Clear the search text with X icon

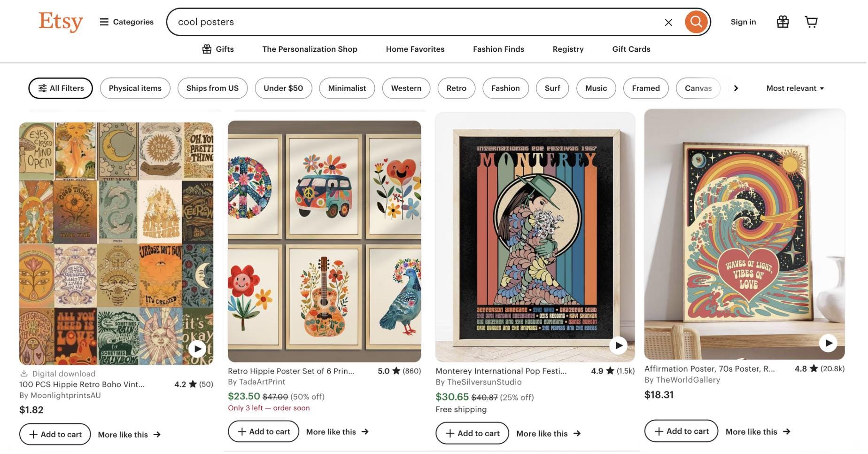coord(668,22)
